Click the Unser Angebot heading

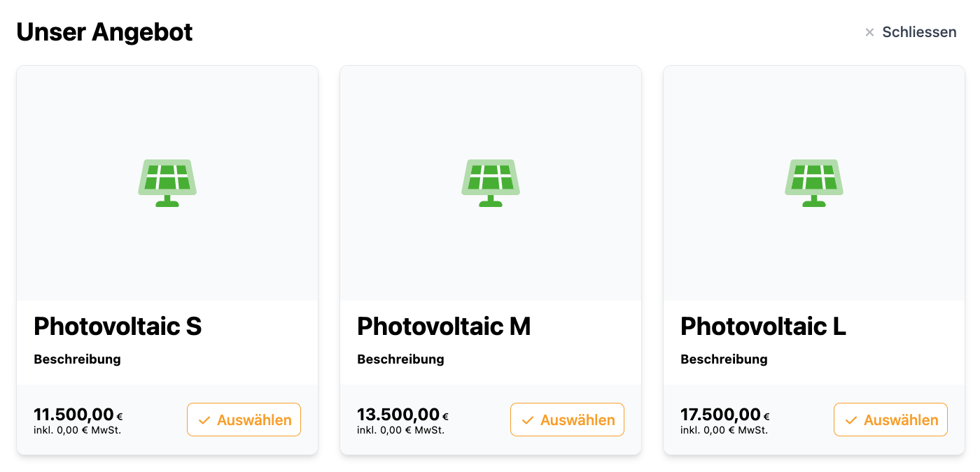[104, 32]
